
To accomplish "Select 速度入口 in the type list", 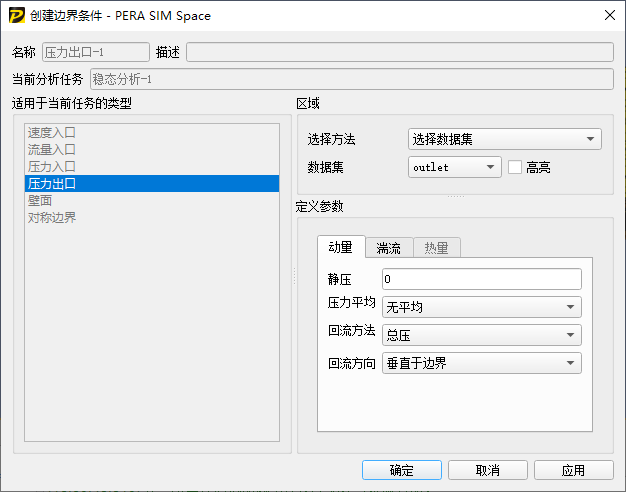I will pos(152,132).
